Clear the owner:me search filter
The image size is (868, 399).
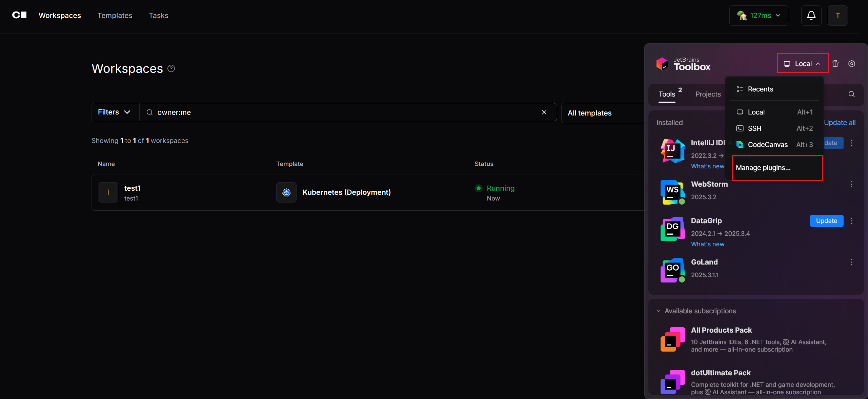click(544, 112)
